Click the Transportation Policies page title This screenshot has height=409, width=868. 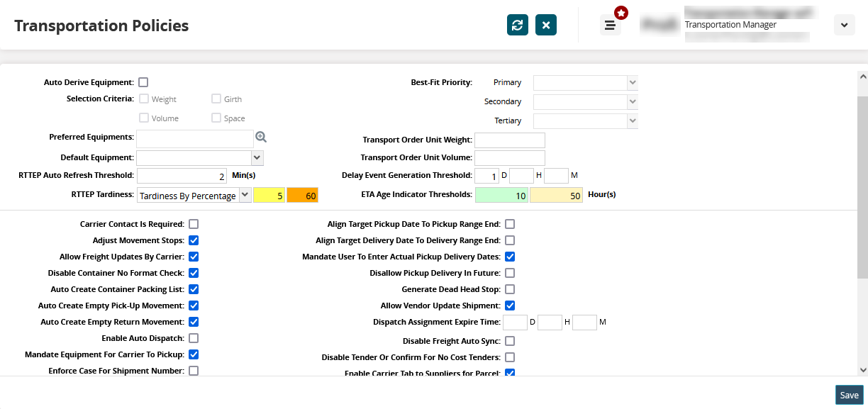(101, 26)
